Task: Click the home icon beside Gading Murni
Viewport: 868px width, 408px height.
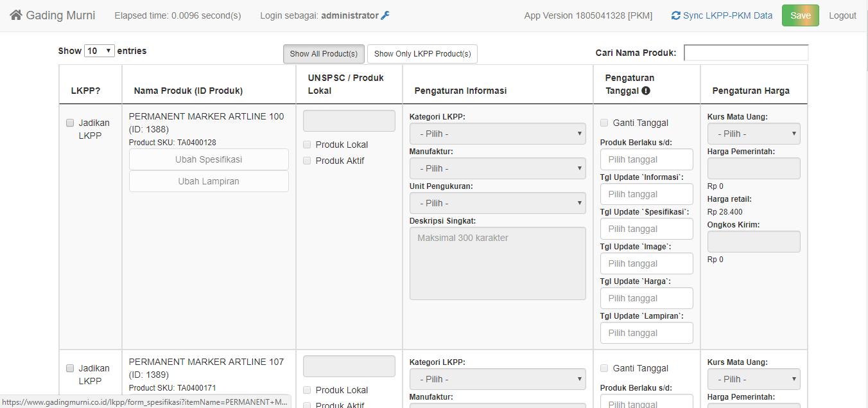Action: click(x=16, y=15)
